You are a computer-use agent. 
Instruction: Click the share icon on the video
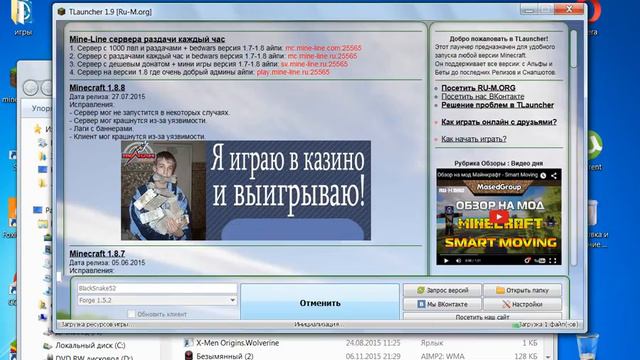554,176
